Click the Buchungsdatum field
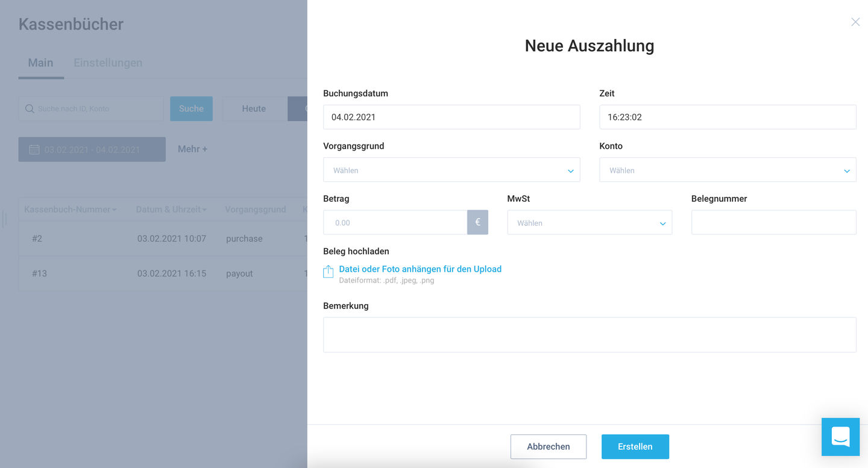The width and height of the screenshot is (868, 468). pos(451,117)
